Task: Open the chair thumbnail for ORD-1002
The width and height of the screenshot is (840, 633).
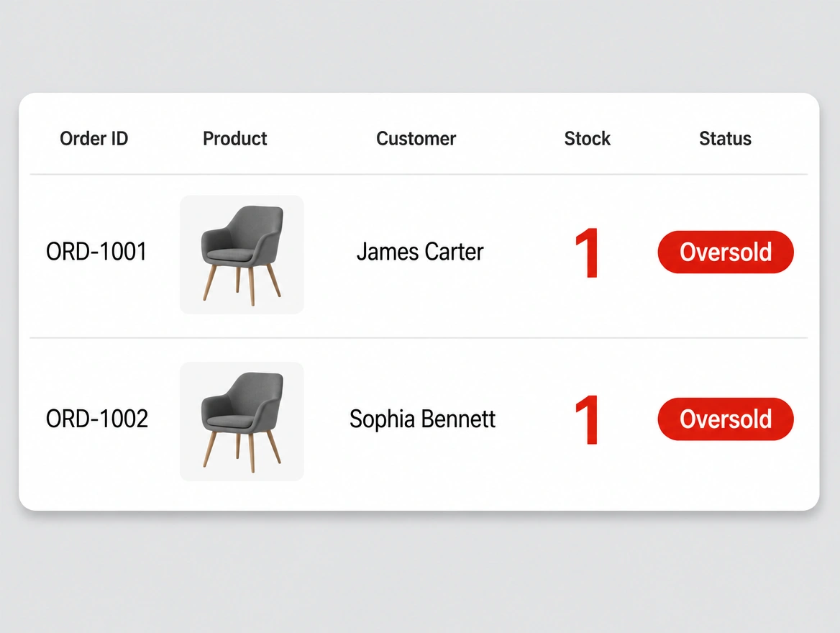Action: [242, 422]
